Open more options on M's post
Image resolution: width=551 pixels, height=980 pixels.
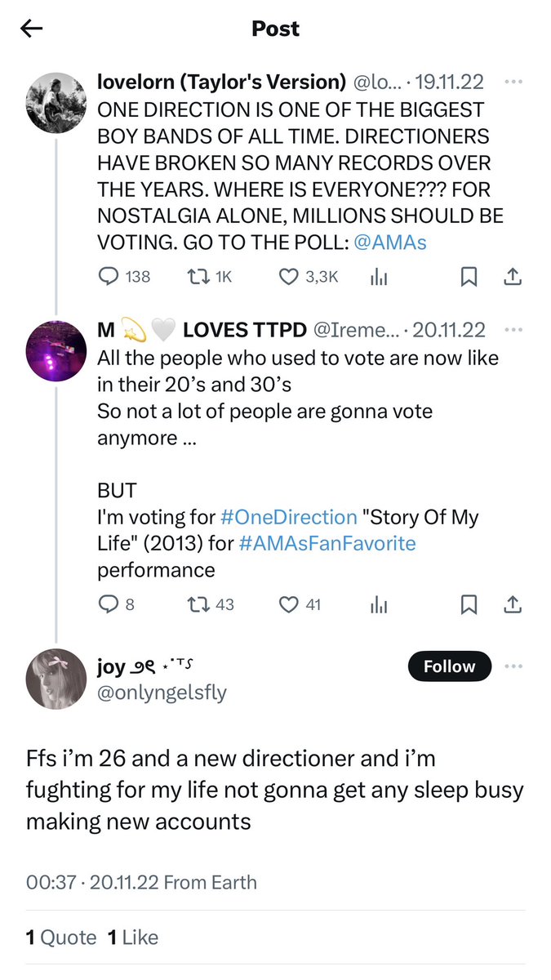coord(513,330)
